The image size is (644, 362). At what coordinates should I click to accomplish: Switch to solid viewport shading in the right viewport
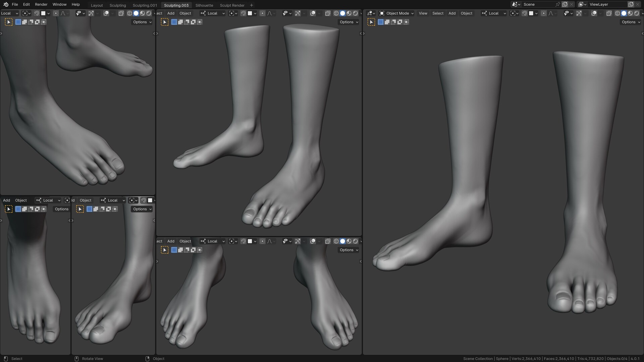[624, 13]
